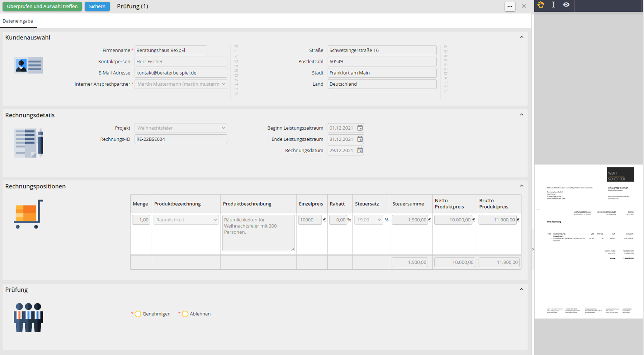644x355 pixels.
Task: Select the Ablehnen radio button
Action: coord(185,314)
